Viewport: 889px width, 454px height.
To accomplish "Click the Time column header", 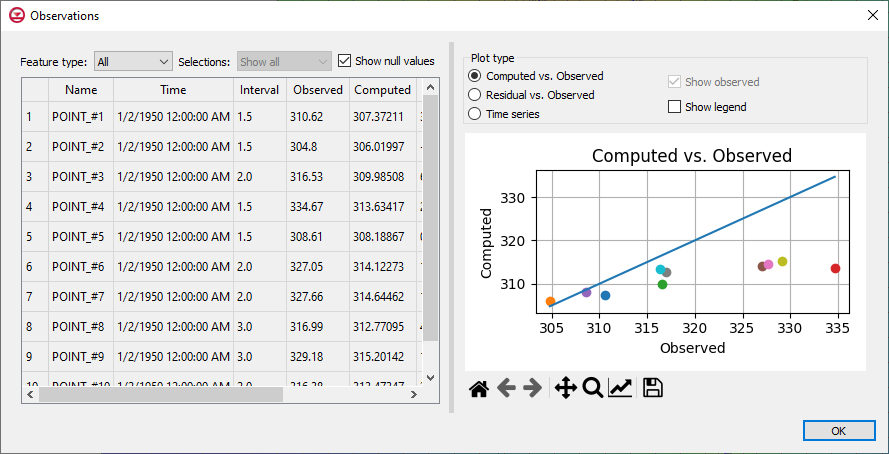I will [173, 90].
